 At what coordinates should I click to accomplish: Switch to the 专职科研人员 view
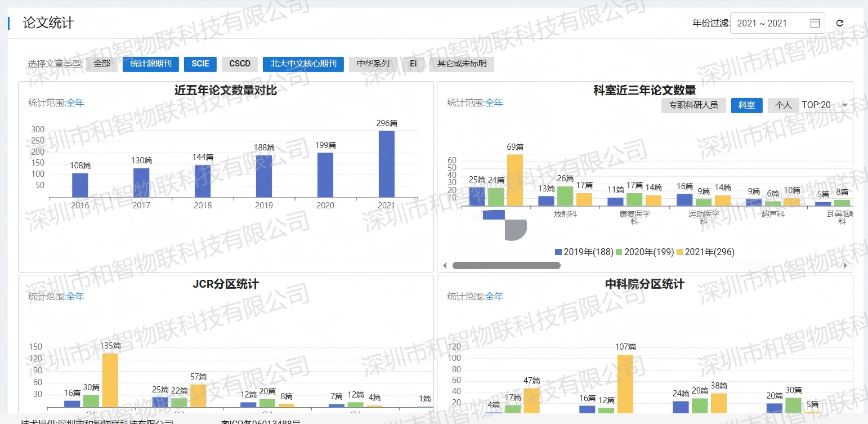pyautogui.click(x=693, y=105)
